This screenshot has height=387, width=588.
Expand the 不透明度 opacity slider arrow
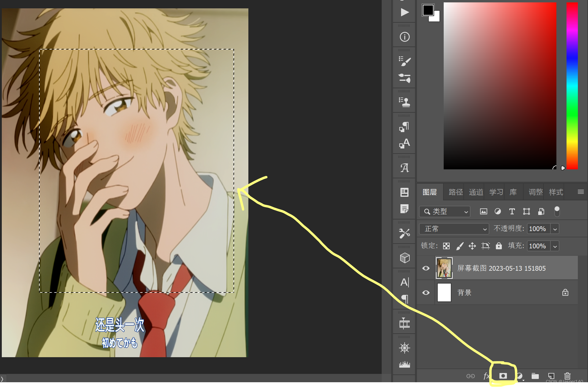click(555, 229)
